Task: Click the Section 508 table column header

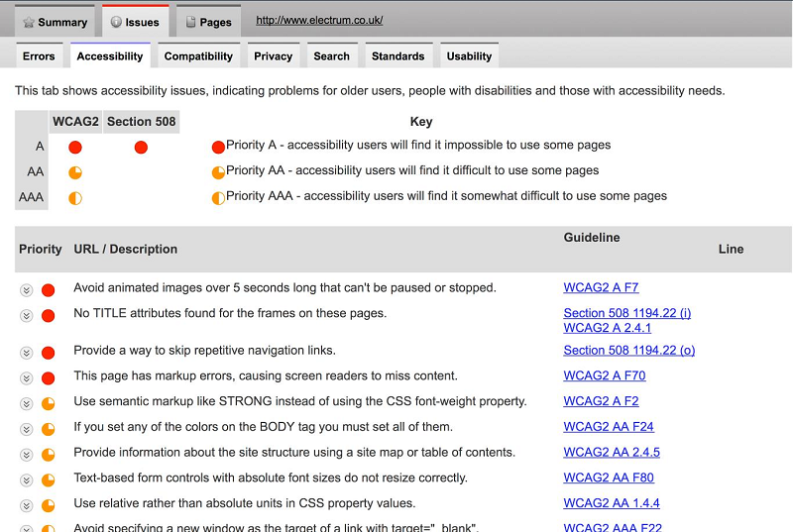Action: click(141, 122)
